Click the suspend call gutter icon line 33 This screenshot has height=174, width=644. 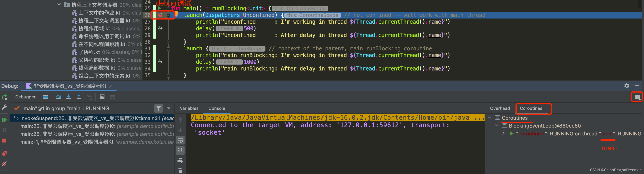pyautogui.click(x=160, y=62)
